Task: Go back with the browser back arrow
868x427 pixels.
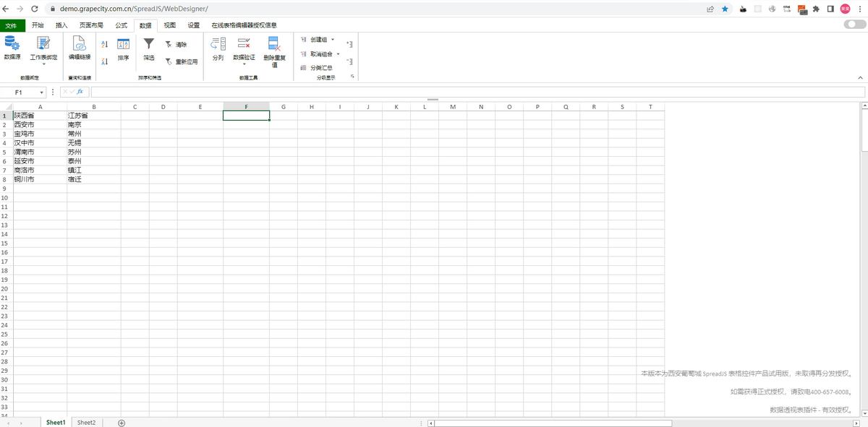Action: pyautogui.click(x=6, y=9)
